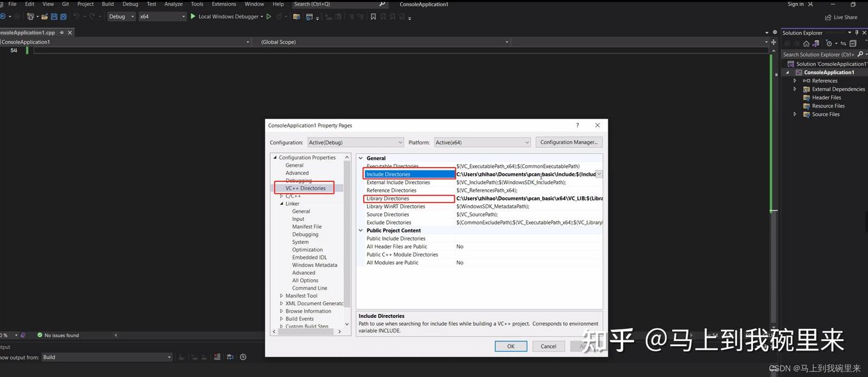Click the Sync with Active Document icon
The width and height of the screenshot is (868, 377).
point(844,43)
